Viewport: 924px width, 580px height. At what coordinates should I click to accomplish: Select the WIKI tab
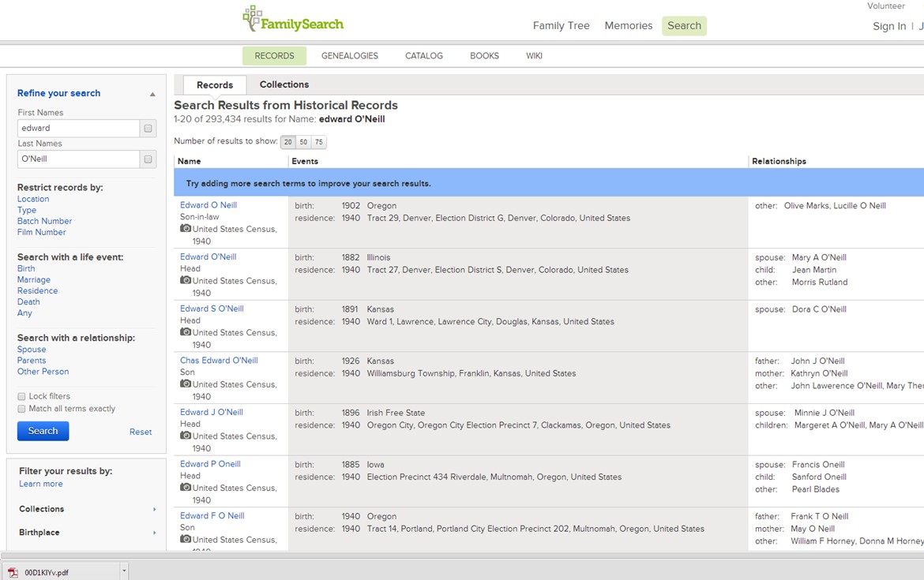pyautogui.click(x=534, y=56)
